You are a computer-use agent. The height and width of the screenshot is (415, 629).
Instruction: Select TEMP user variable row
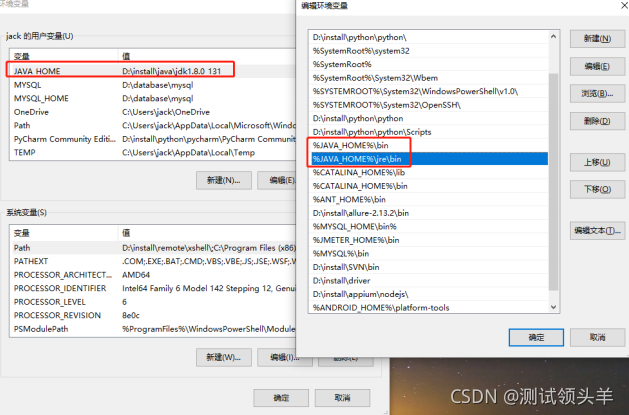tap(153, 152)
